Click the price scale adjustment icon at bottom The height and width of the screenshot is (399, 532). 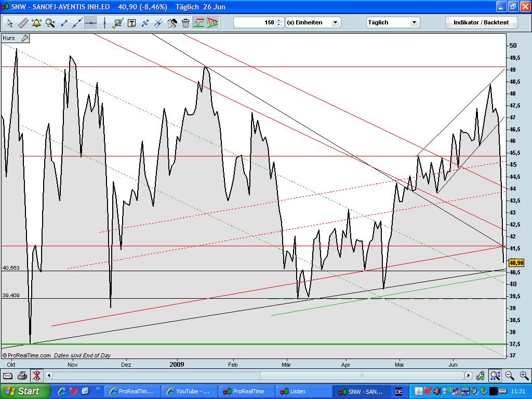[480, 376]
